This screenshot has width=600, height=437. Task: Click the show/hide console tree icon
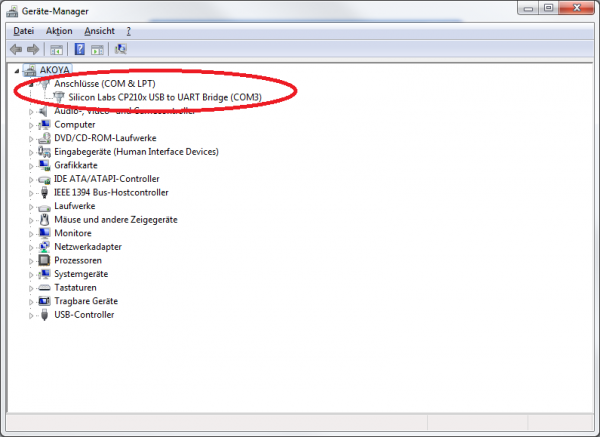pos(57,49)
